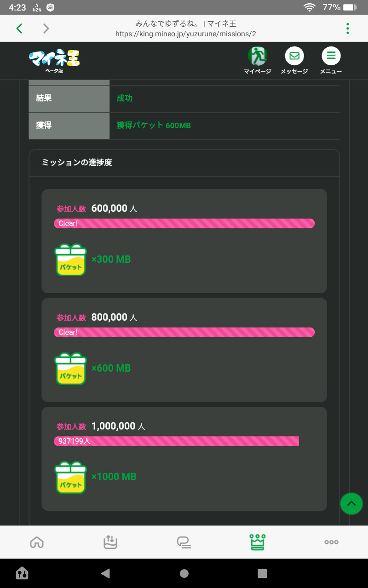
Task: Tap the 300 MB packet gift icon
Action: (70, 260)
